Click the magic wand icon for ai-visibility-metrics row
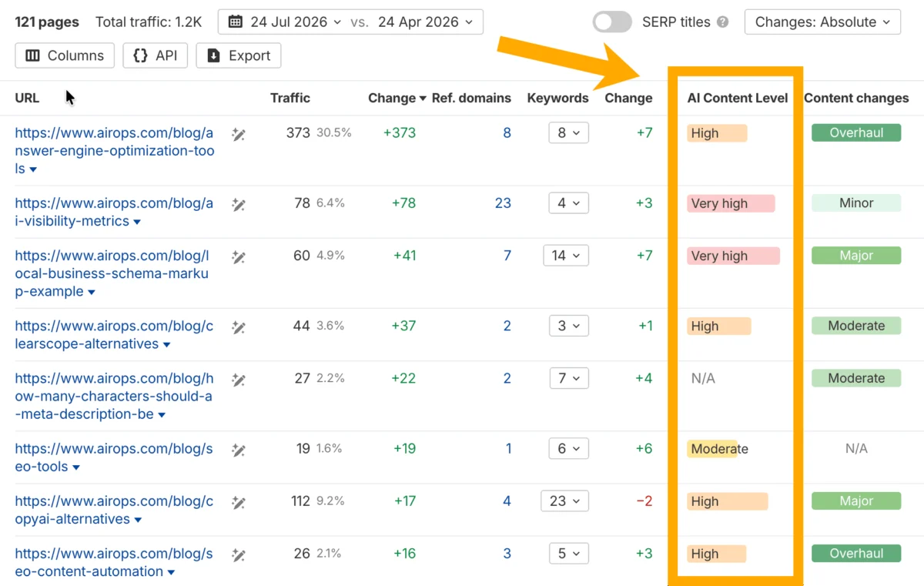The width and height of the screenshot is (924, 586). [x=239, y=204]
